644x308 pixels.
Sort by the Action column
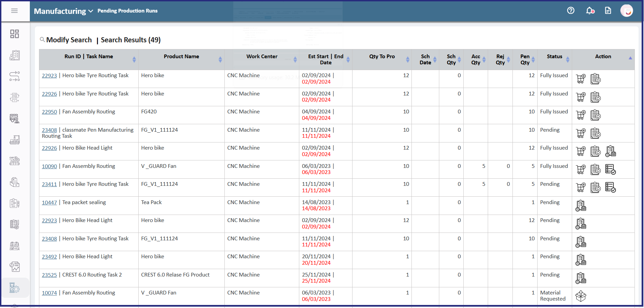tap(630, 58)
